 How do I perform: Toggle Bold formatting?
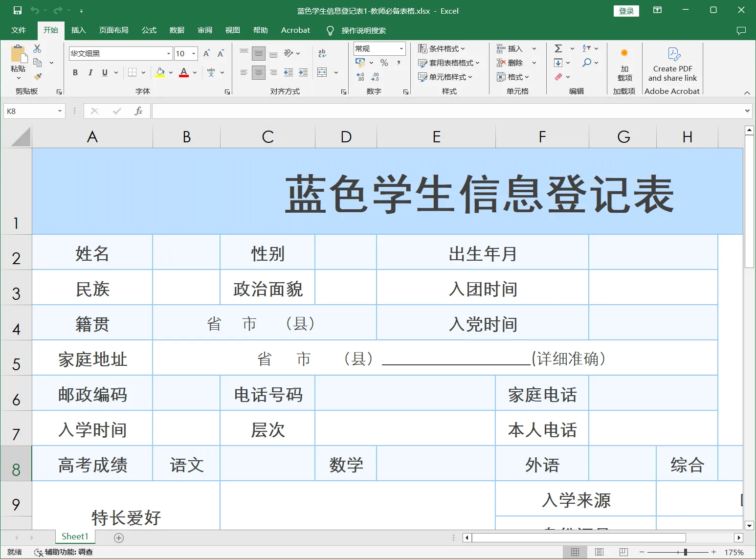75,72
